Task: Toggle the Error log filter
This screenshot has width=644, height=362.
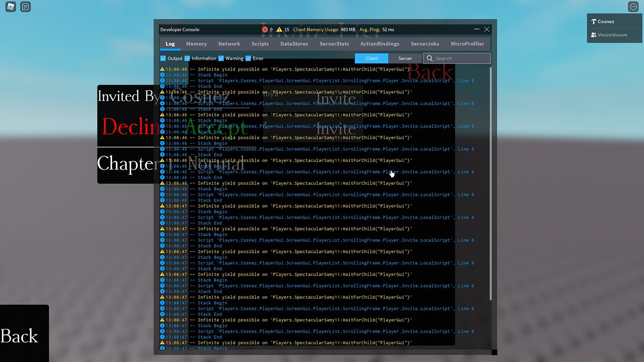Action: 248,58
